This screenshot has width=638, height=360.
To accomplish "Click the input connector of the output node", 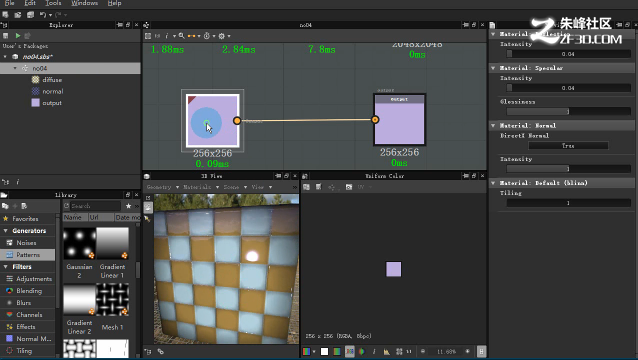I will 375,120.
